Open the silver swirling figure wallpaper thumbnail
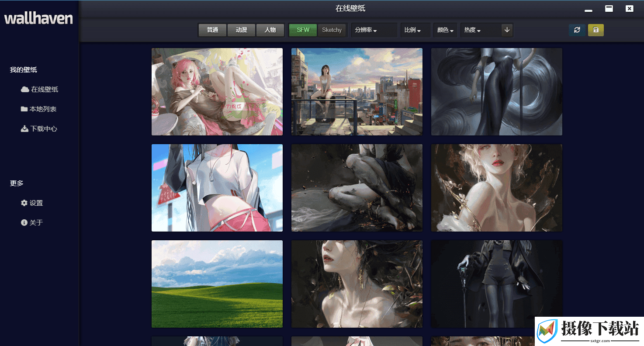The width and height of the screenshot is (644, 346). (497, 92)
